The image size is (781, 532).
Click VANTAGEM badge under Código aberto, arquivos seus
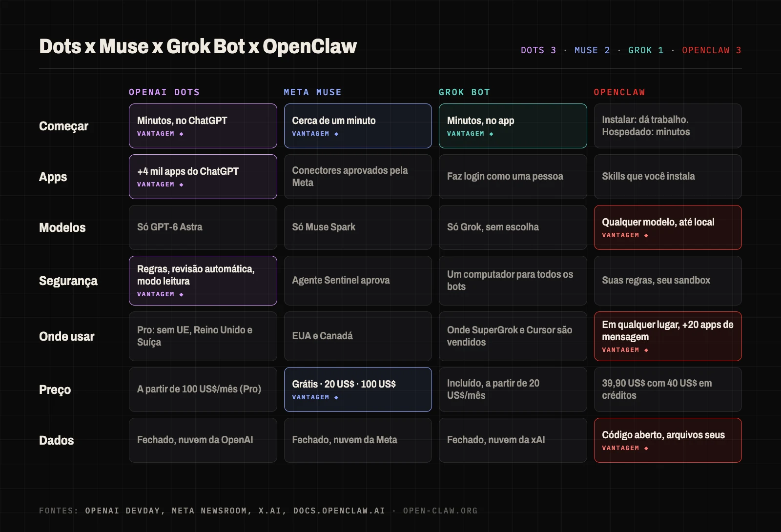tap(625, 448)
